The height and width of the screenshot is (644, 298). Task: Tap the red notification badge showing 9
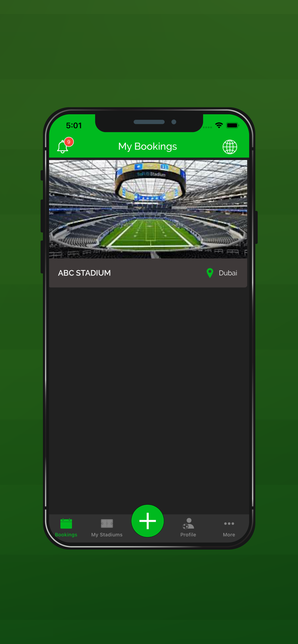[69, 142]
